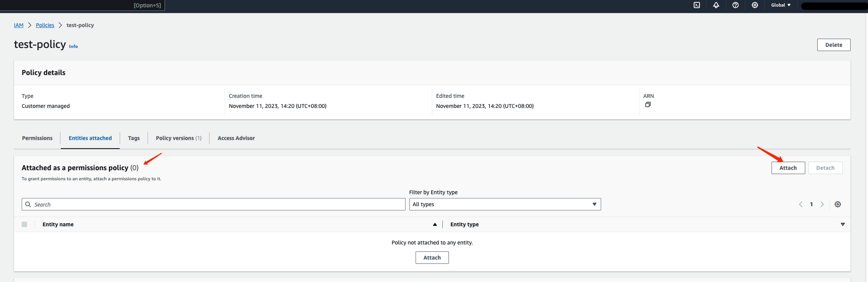Screen dimensions: 868x282
Task: Click the Detach button
Action: (x=825, y=168)
